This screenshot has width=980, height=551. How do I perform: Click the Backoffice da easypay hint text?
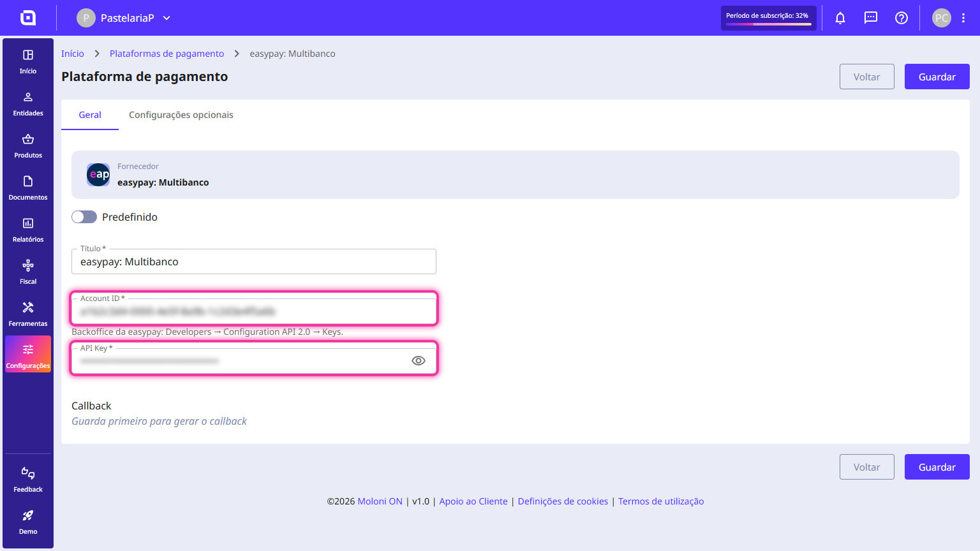tap(207, 332)
